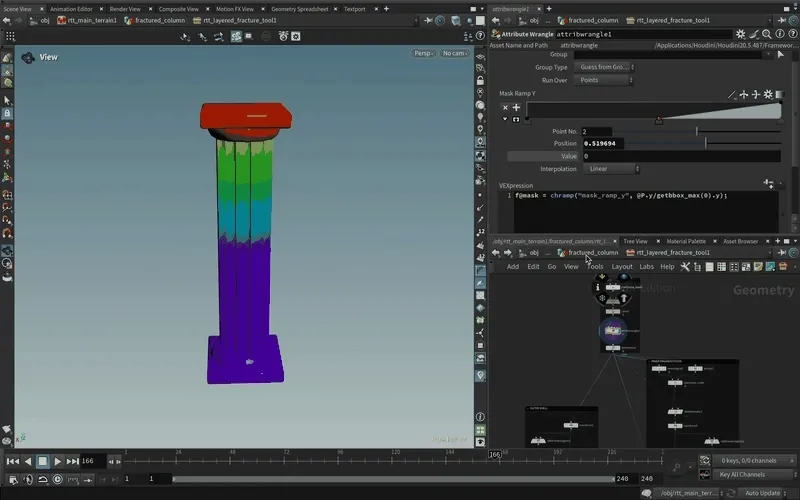Click the wrench icon in the network editor toolbar

point(685,267)
